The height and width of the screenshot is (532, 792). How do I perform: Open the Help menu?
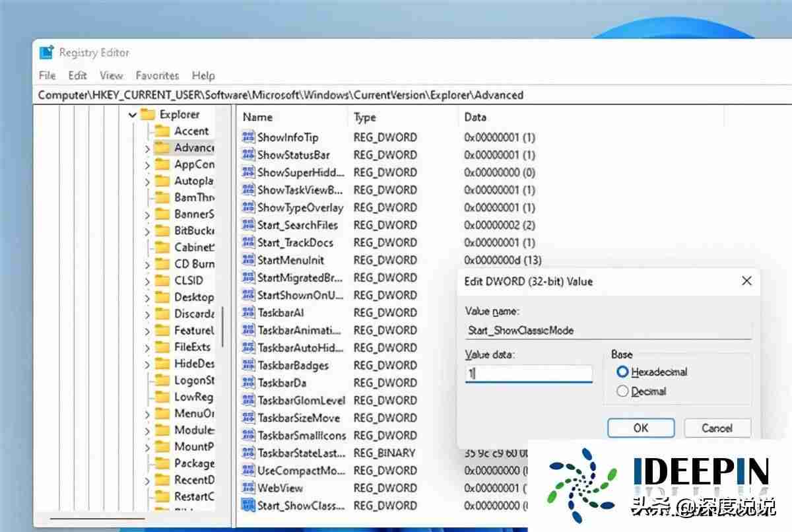(x=203, y=75)
